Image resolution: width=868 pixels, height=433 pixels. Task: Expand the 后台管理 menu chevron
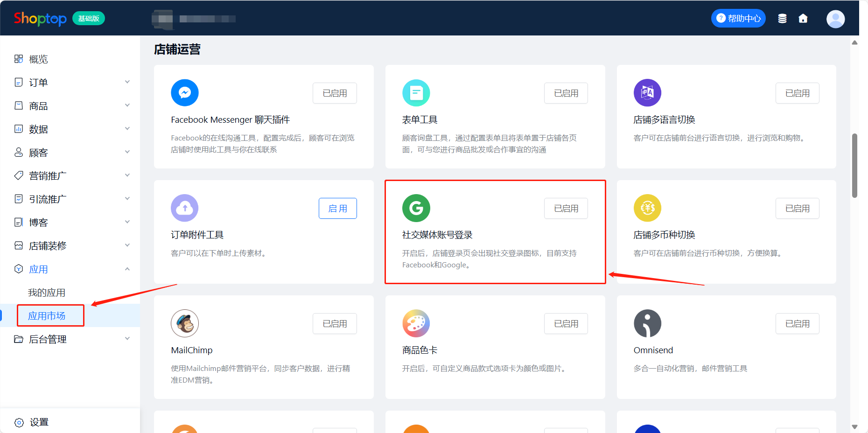(127, 339)
